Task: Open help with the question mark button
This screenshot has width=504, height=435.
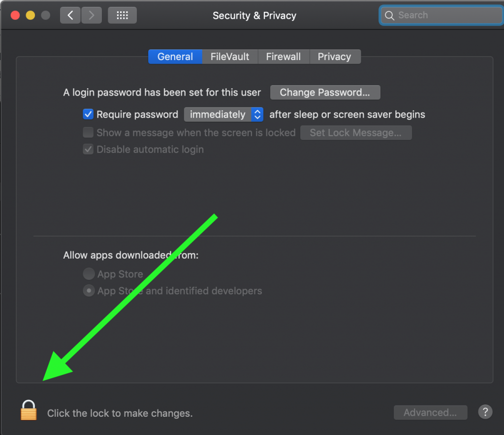Action: [485, 412]
